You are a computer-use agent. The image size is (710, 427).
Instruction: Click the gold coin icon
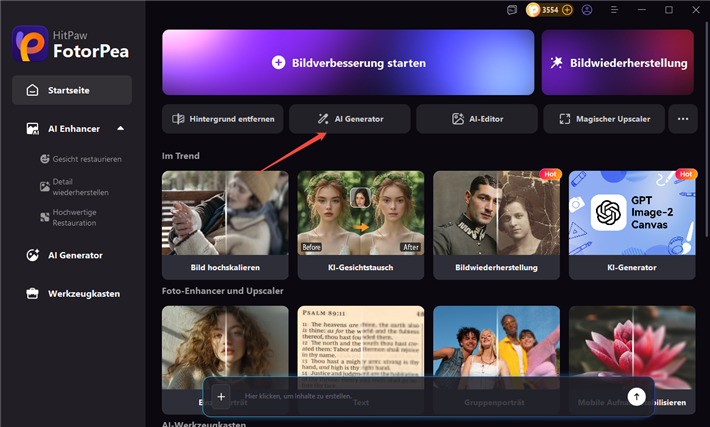[x=533, y=10]
